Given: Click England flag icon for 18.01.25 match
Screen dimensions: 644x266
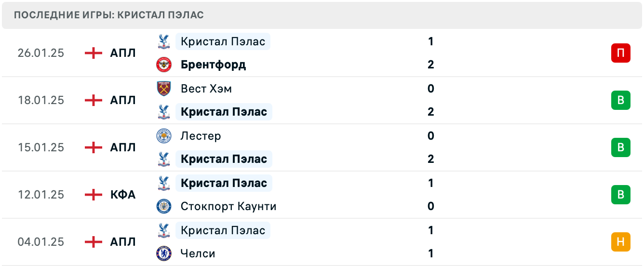Looking at the screenshot, I should click(x=94, y=100).
